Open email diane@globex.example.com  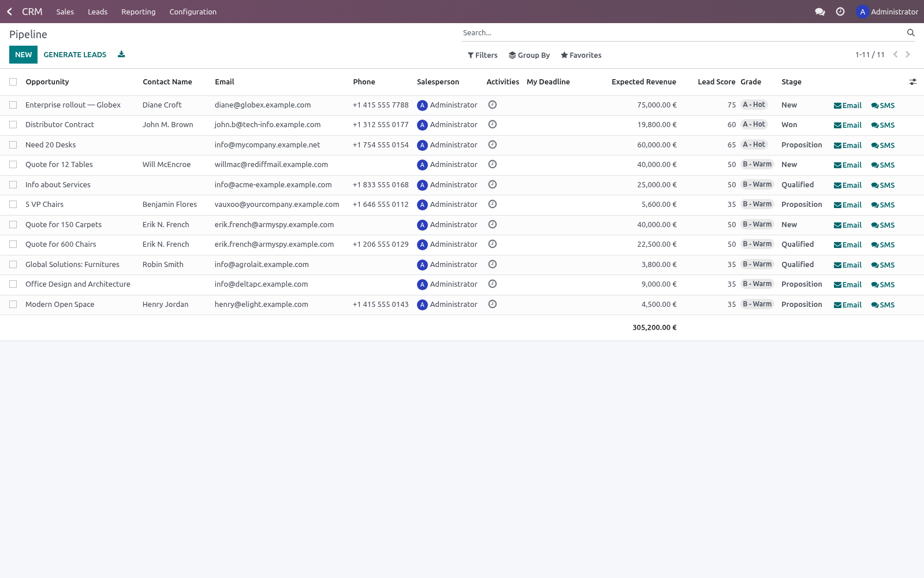263,105
